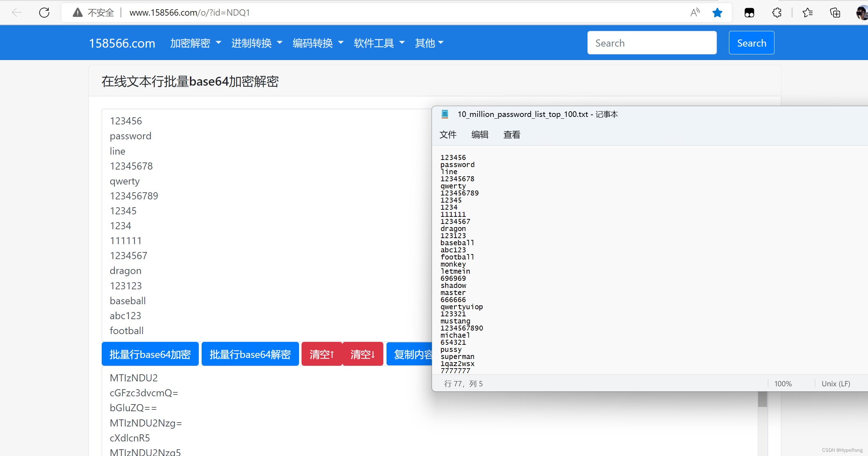Click 'superman' line in Notepad

click(457, 356)
